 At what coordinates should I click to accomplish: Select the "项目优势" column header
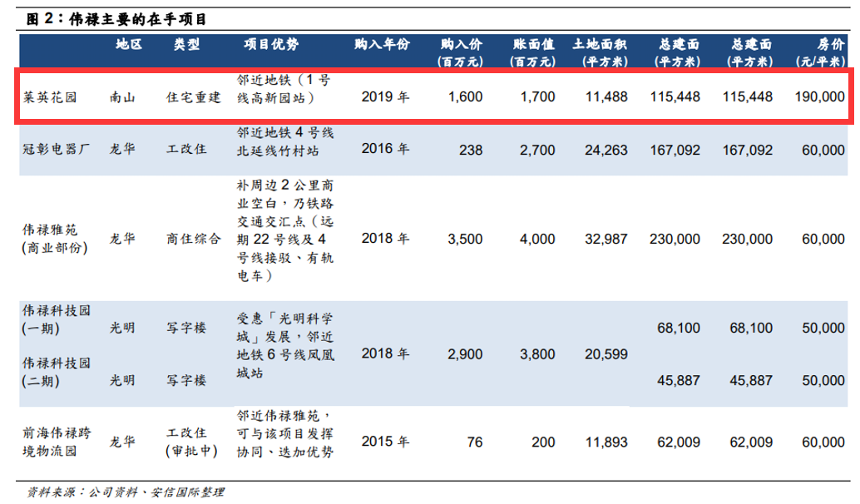click(x=271, y=45)
